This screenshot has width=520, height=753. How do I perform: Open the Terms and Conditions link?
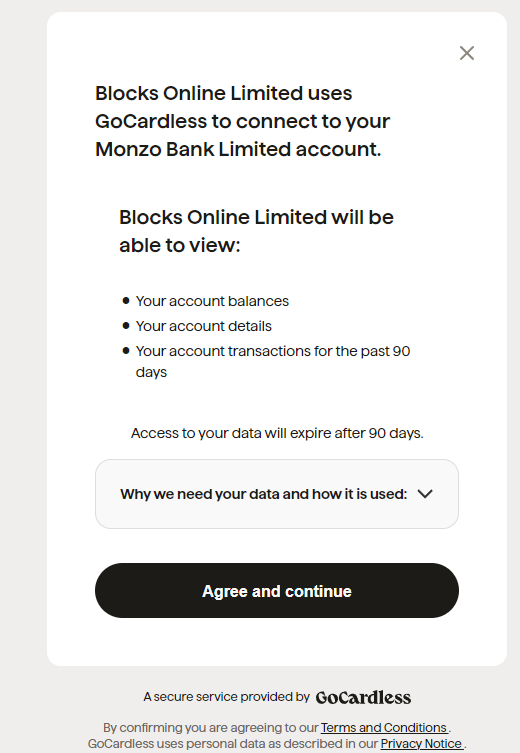tap(384, 728)
